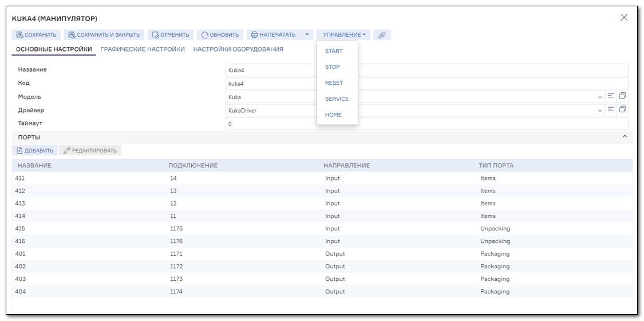644x321 pixels.
Task: Switch to Графические настройки tab
Action: (x=143, y=49)
